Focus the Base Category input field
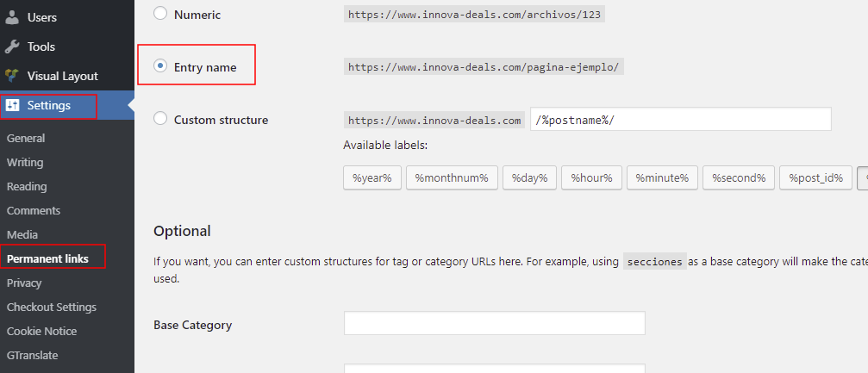 tap(494, 324)
